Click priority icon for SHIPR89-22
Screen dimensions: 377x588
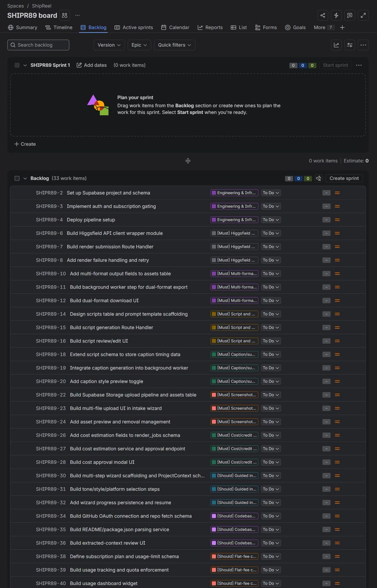pyautogui.click(x=337, y=395)
